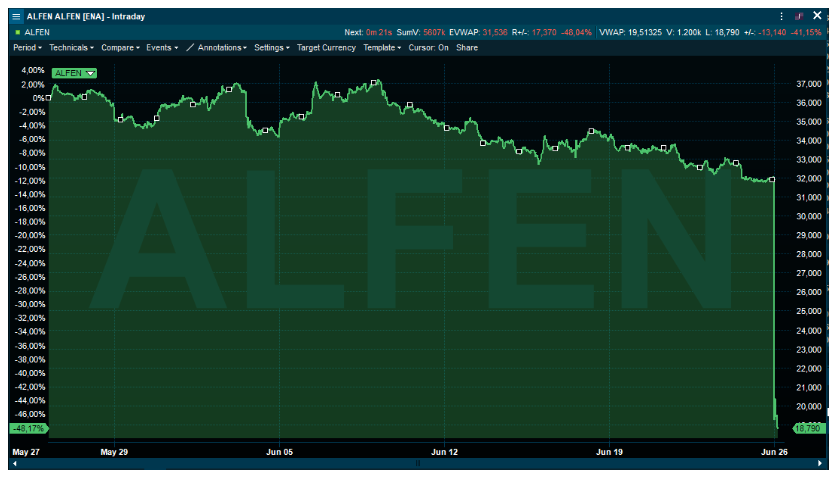The height and width of the screenshot is (482, 835).
Task: Click the May 29 date label
Action: click(114, 452)
